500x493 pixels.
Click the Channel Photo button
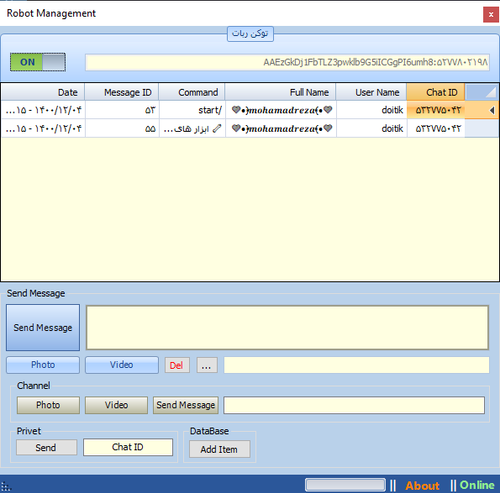(x=48, y=405)
